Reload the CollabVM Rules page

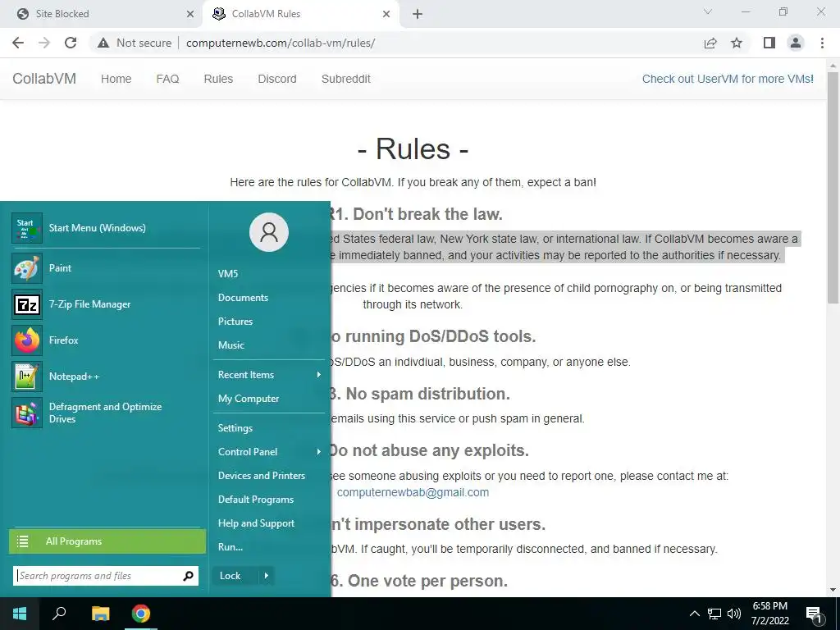(71, 43)
